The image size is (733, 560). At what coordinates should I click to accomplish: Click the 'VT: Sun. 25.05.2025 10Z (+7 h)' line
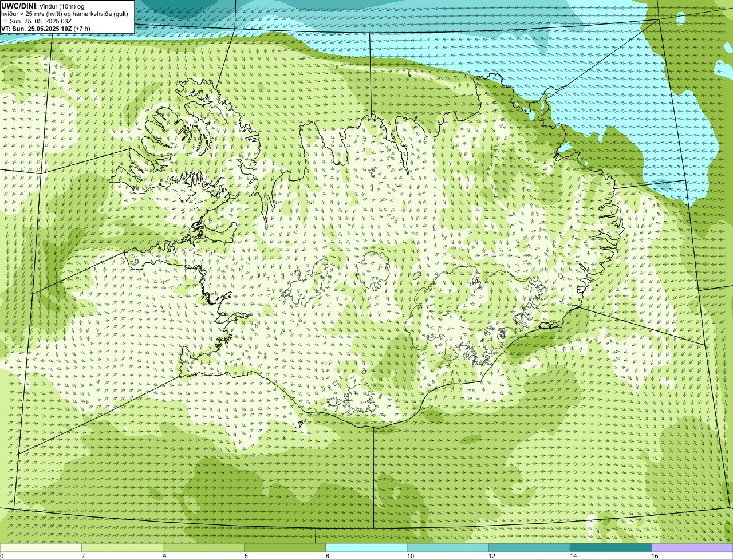[x=45, y=28]
